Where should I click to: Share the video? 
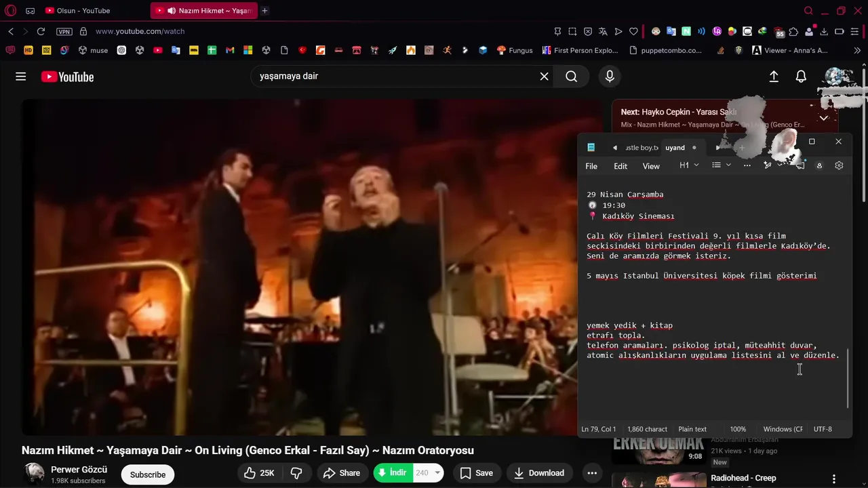342,473
